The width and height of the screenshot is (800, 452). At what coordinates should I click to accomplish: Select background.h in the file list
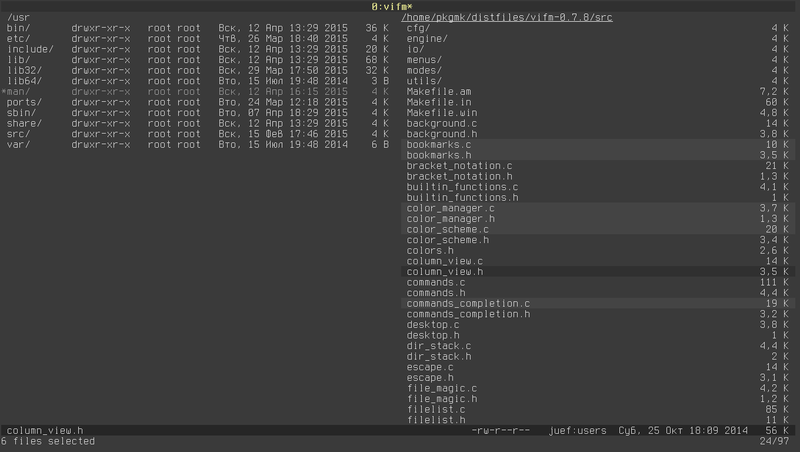(x=598, y=134)
